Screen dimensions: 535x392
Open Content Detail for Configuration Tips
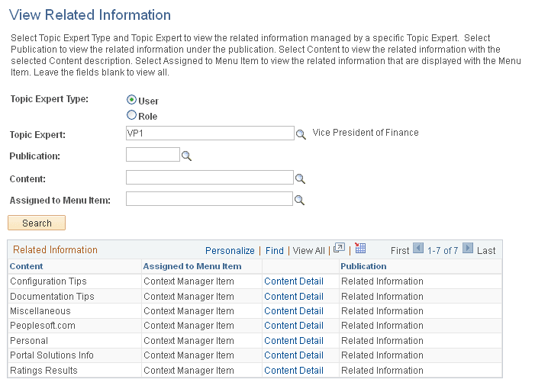pyautogui.click(x=294, y=281)
